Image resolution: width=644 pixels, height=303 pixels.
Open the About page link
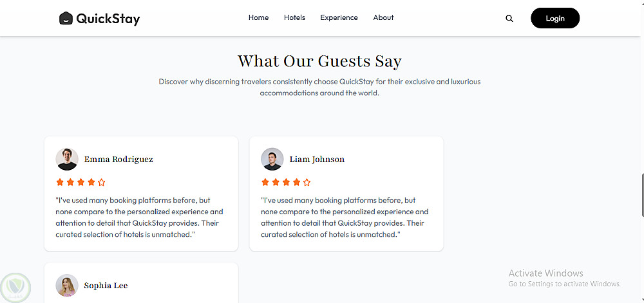383,17
